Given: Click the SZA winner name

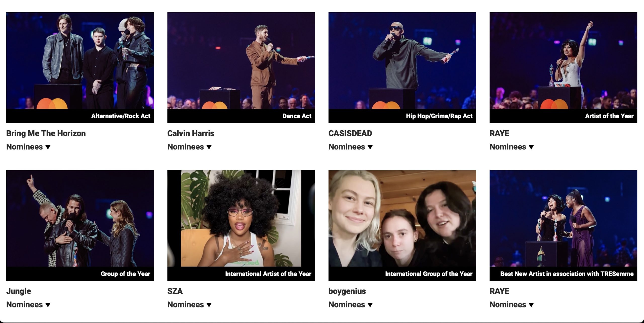Looking at the screenshot, I should tap(175, 291).
